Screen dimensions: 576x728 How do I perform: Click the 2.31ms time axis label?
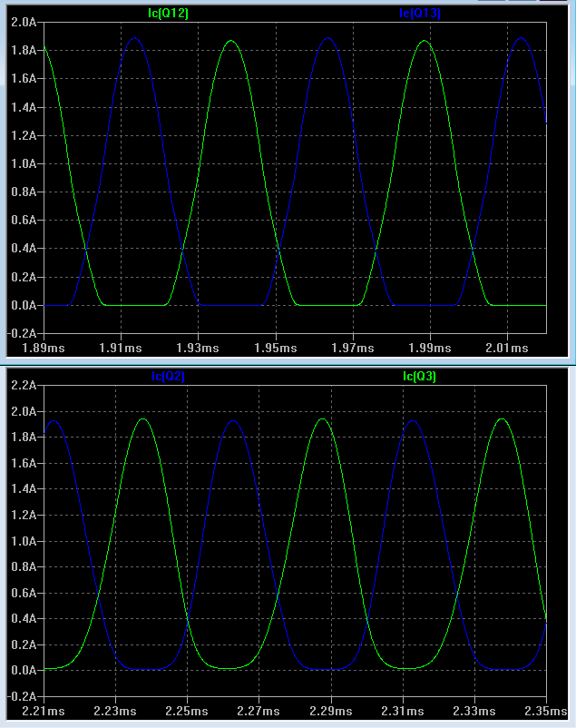pyautogui.click(x=403, y=711)
